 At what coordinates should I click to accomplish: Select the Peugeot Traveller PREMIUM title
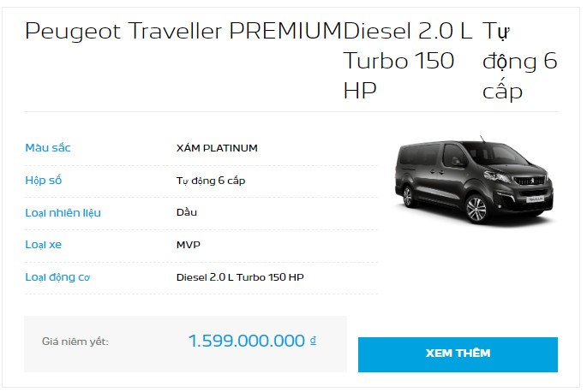point(183,31)
